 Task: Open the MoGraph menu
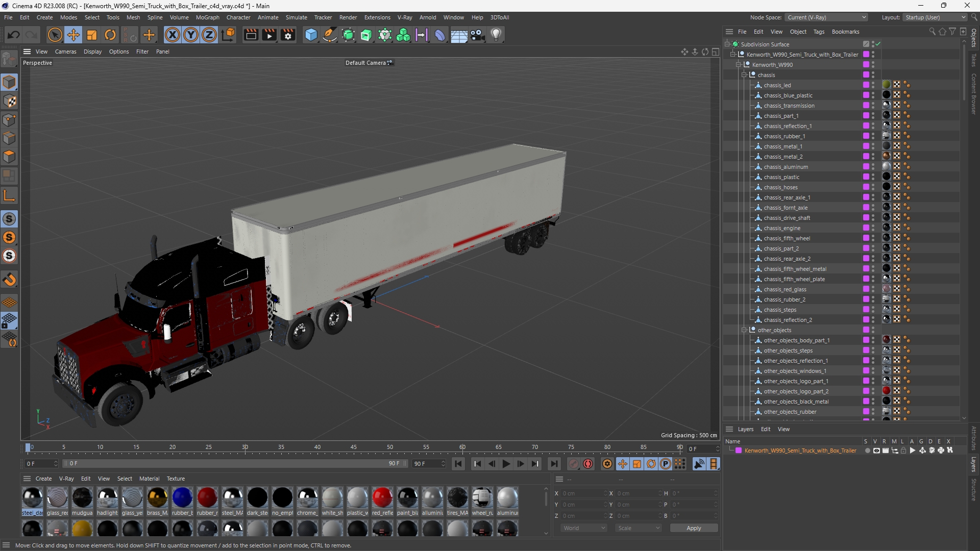click(207, 17)
